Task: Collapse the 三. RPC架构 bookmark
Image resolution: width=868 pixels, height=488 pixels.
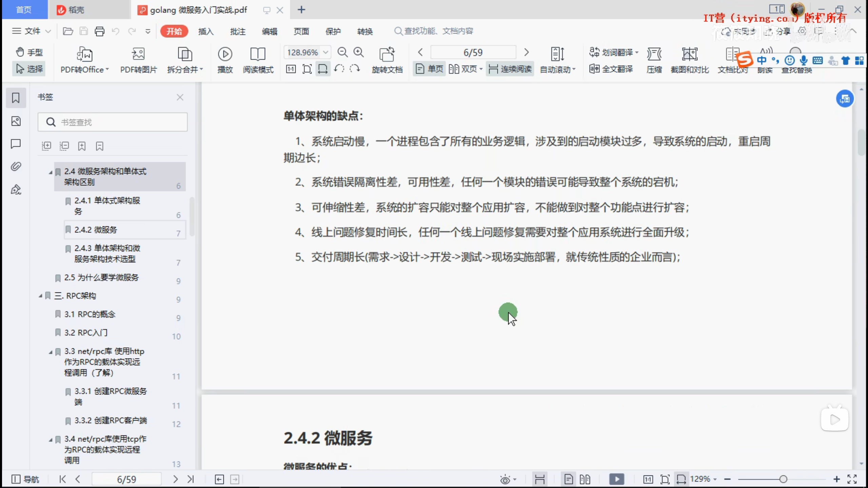Action: click(x=40, y=296)
